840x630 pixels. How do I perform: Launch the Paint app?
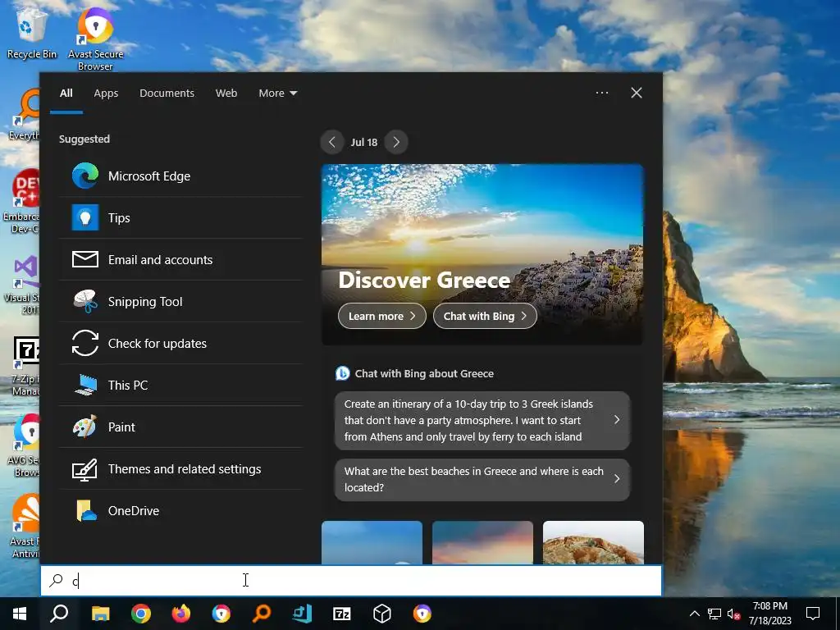point(181,427)
